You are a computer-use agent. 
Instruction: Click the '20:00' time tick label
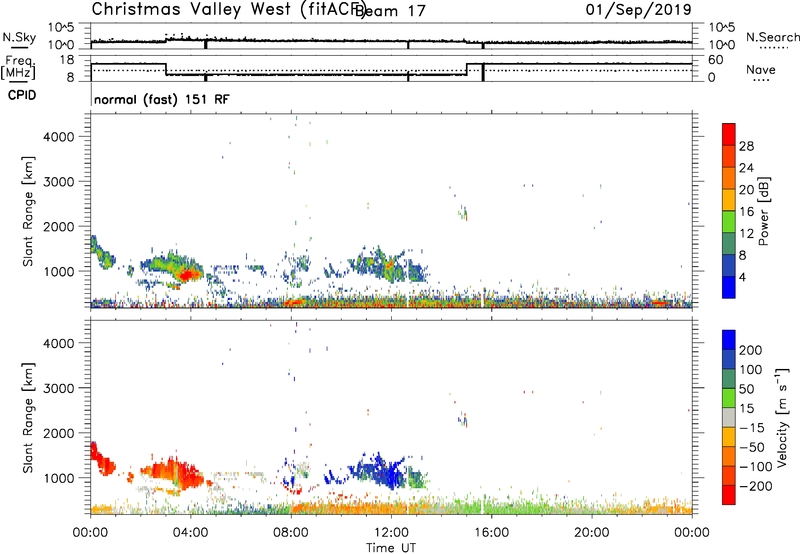(x=591, y=533)
